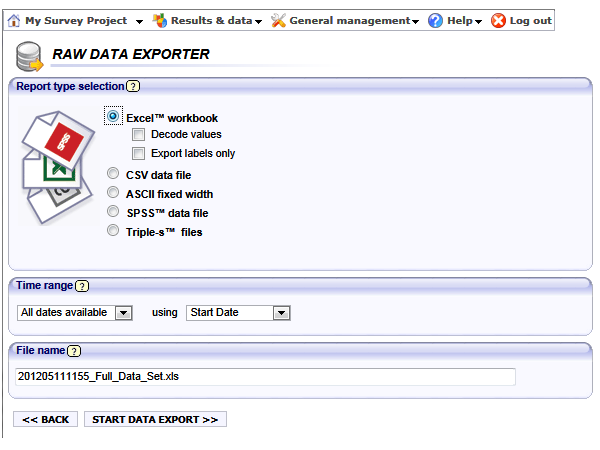Click the General management tools icon
The width and height of the screenshot is (600, 450).
[x=279, y=20]
